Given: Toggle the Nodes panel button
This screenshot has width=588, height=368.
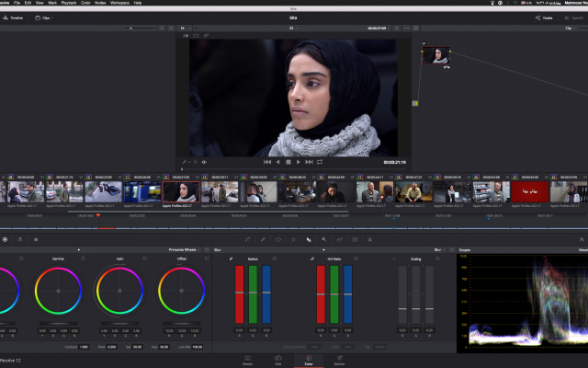Looking at the screenshot, I should 544,17.
